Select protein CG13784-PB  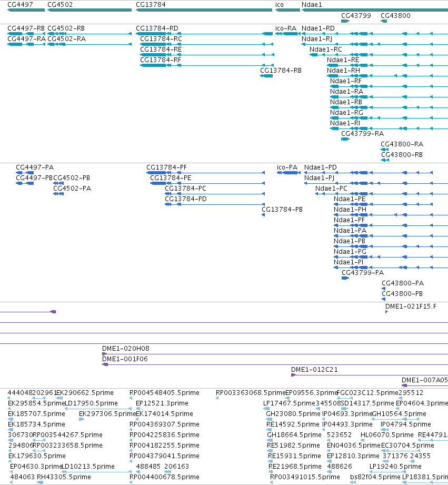tap(282, 210)
